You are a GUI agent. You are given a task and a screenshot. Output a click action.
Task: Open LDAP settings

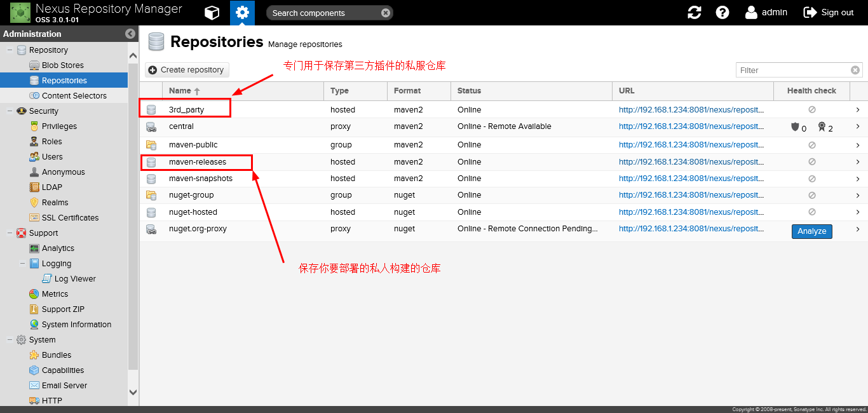click(x=52, y=187)
